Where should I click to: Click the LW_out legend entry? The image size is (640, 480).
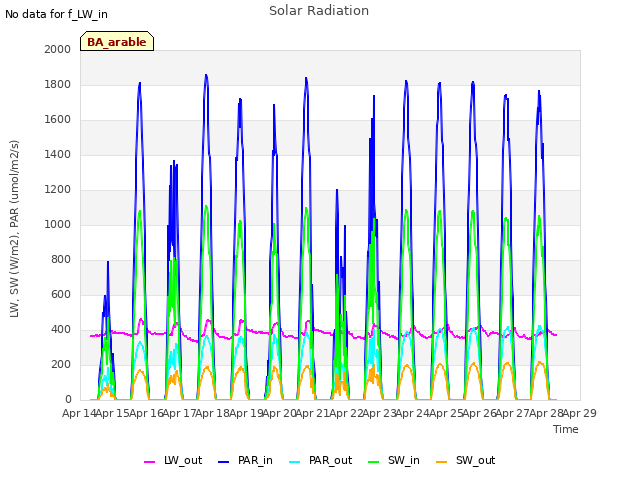click(173, 460)
